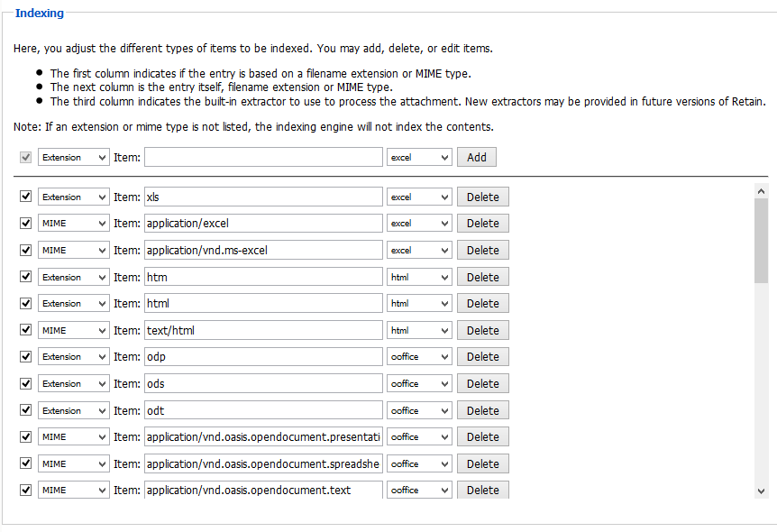
Task: Open the ooffice extractor dropdown for odp
Action: [419, 357]
